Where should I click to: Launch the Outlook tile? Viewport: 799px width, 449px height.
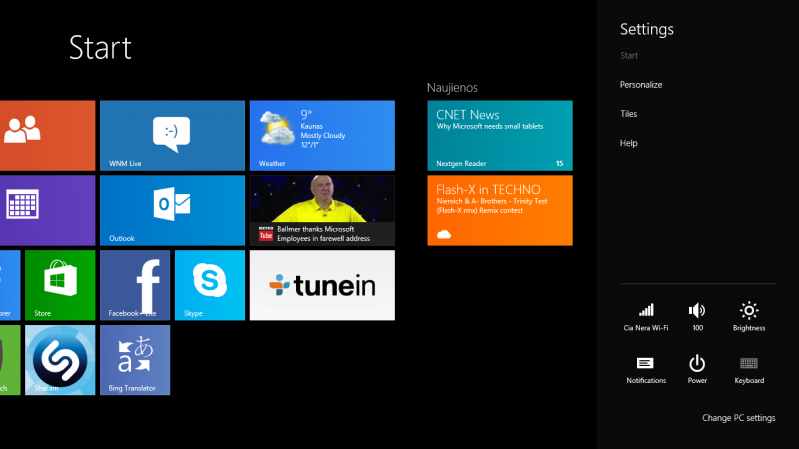(x=172, y=209)
